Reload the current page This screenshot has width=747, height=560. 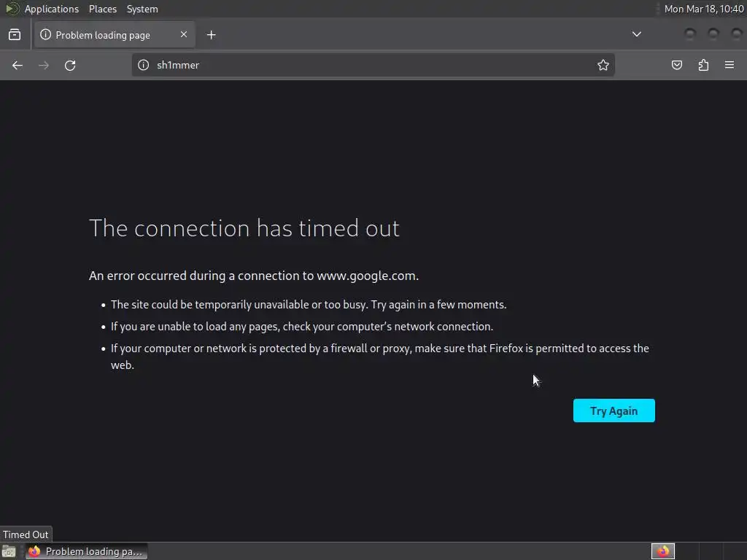click(70, 65)
